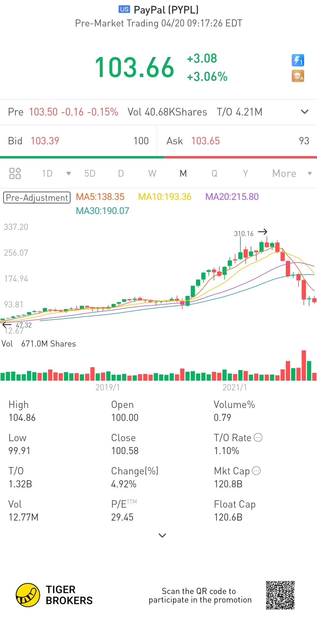Select the Y yearly chart tab
This screenshot has height=644, width=317.
point(245,173)
